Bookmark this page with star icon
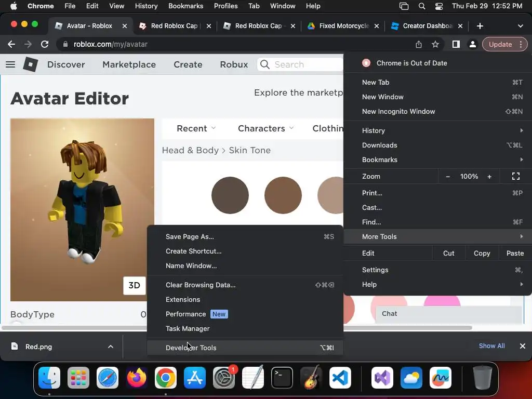Screen dimensions: 532x399 [435, 44]
